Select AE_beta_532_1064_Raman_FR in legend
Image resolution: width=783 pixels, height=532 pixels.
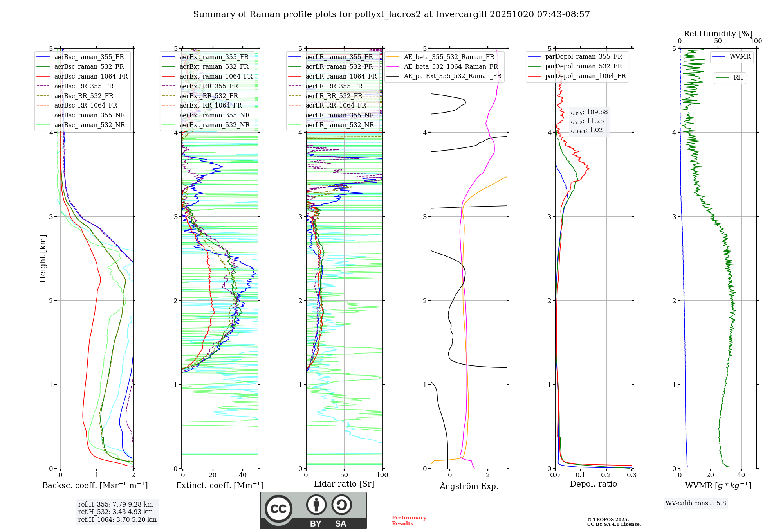pyautogui.click(x=451, y=67)
